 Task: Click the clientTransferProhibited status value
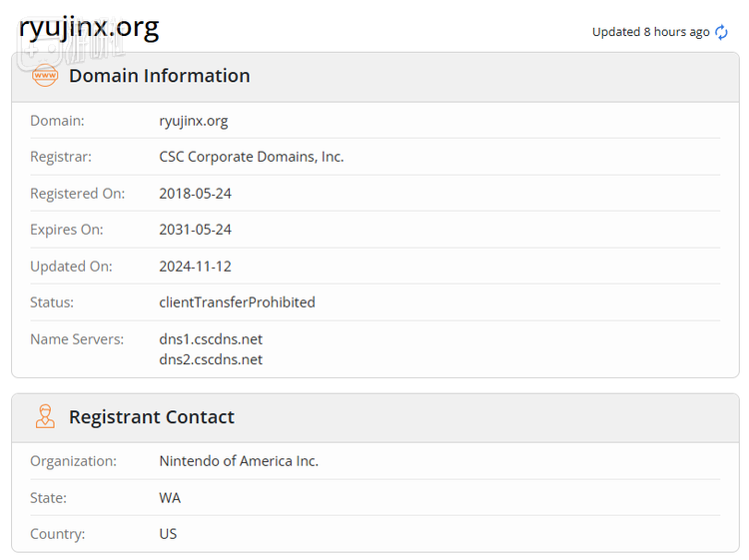coord(237,302)
